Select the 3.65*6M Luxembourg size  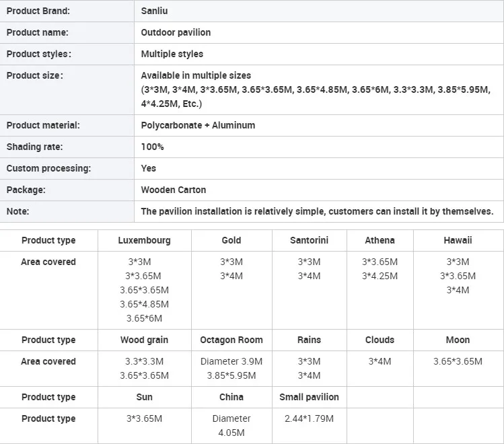coord(144,318)
